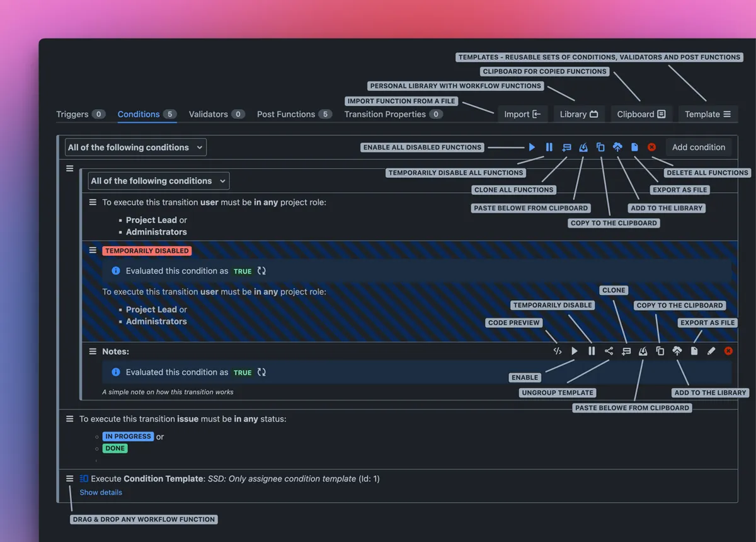
Task: Paste below the Notes condition from the clipboard
Action: 643,351
